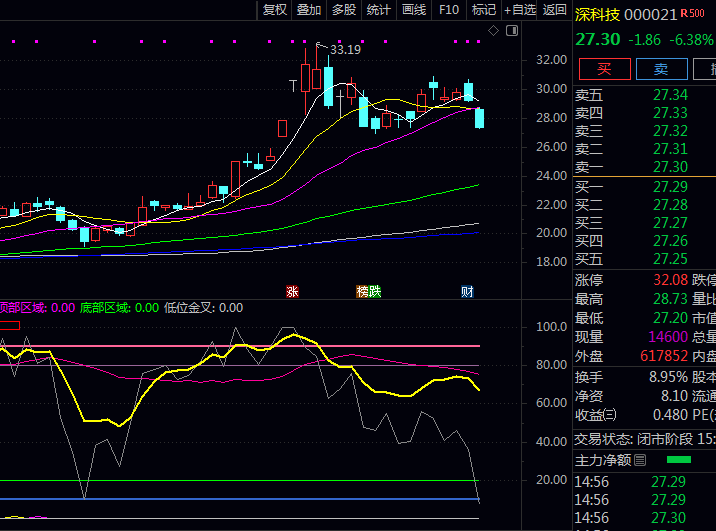Click the R500 badge beside stock code

(x=691, y=14)
